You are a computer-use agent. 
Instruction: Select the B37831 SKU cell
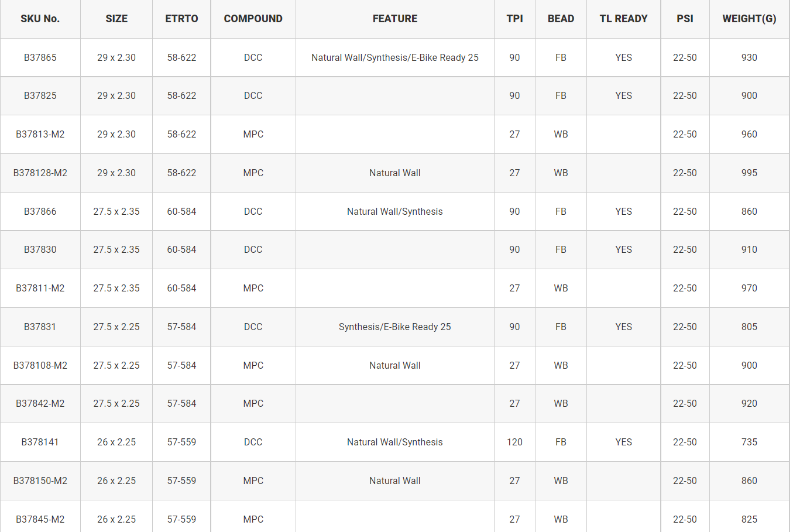click(x=40, y=327)
